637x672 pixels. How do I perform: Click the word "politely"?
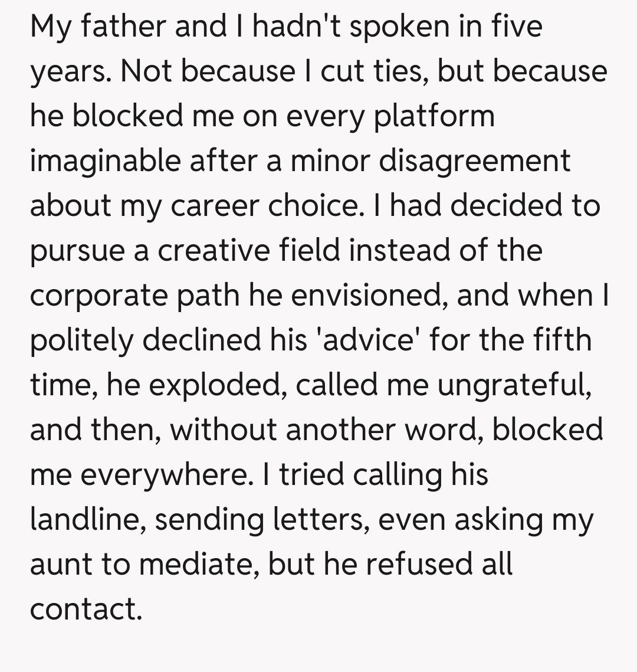click(81, 340)
